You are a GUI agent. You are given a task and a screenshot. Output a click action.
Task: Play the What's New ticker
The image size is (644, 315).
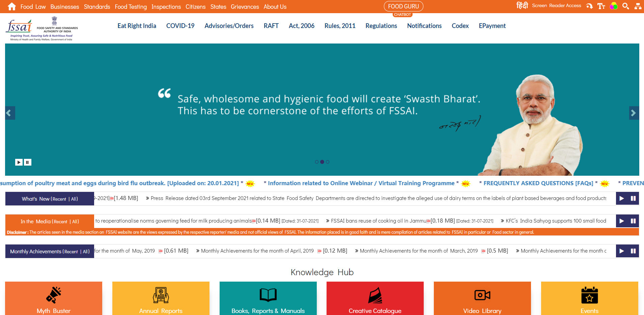622,198
